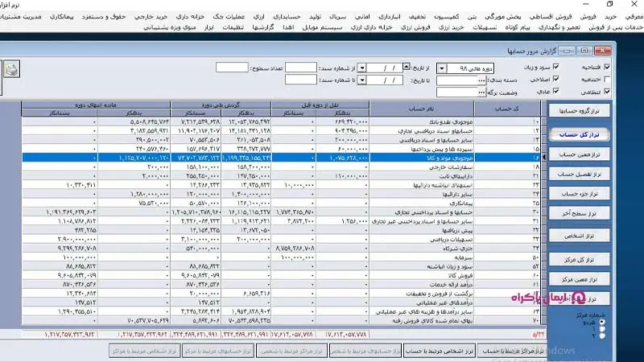This screenshot has height=362, width=644.
Task: Select the پیش دریافتها row
Action: click(281, 230)
